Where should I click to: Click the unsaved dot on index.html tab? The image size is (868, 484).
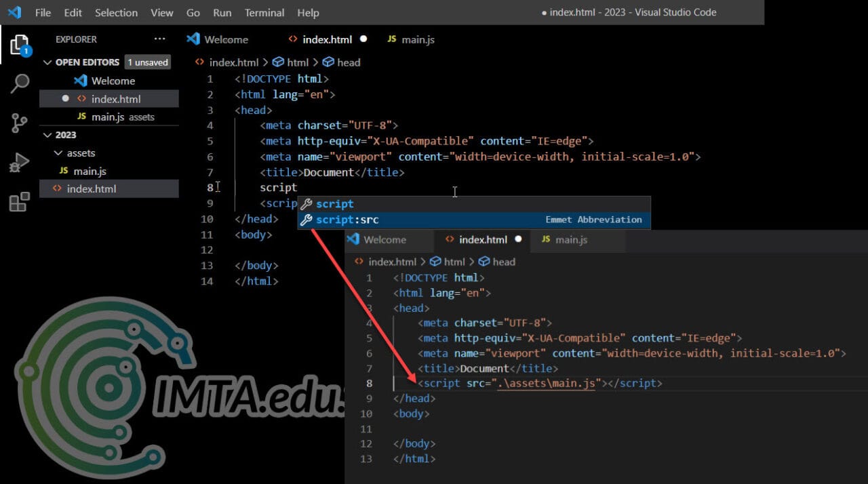363,39
